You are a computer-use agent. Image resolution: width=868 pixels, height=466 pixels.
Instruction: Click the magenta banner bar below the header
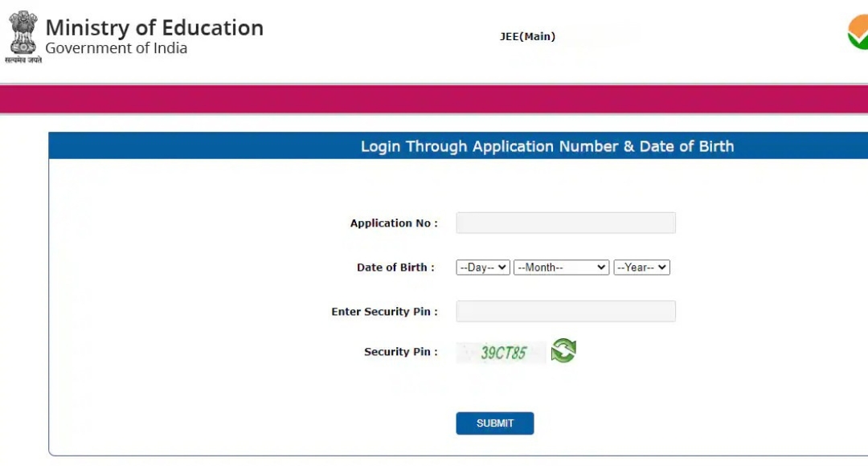point(434,100)
